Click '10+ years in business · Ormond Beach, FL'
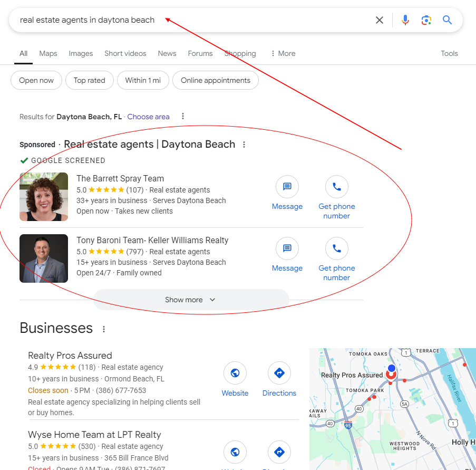476x470 pixels. pos(96,379)
